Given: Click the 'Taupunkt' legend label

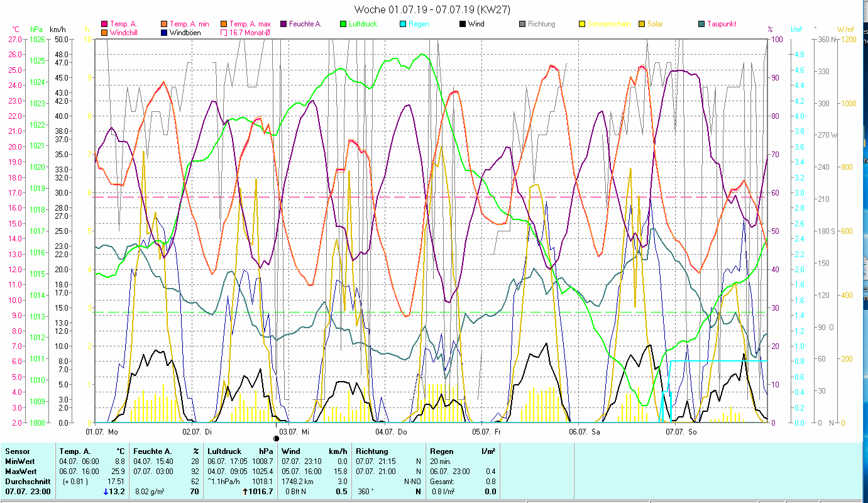Looking at the screenshot, I should click(x=722, y=25).
